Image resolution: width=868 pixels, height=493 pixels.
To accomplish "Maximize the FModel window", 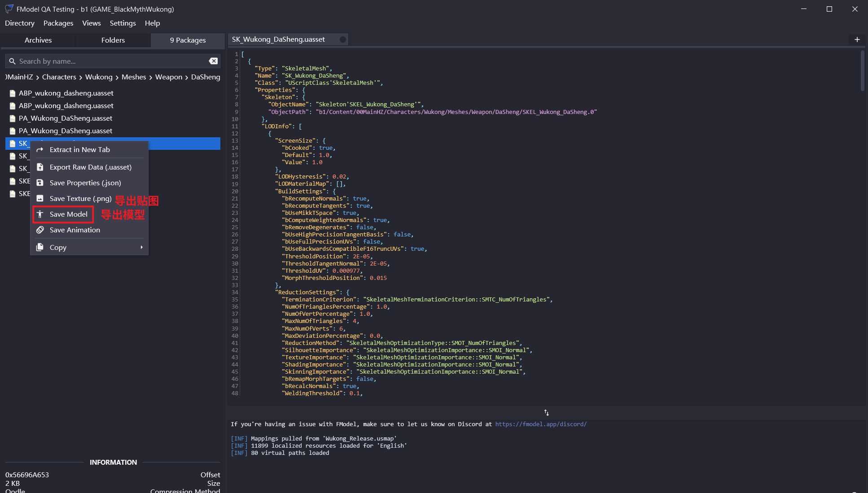I will (x=829, y=9).
